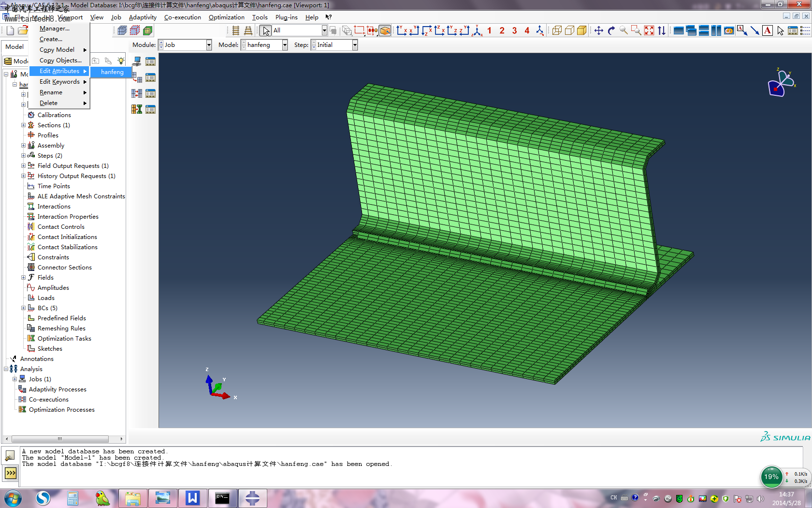Expand the Field Output Requests node
Screen dimensions: 812x508
(x=23, y=165)
